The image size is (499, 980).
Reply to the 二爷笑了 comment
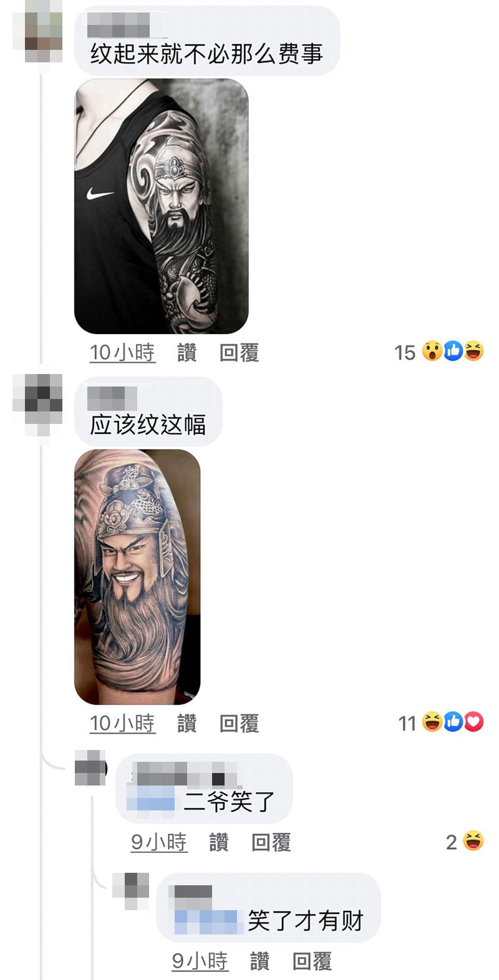271,842
